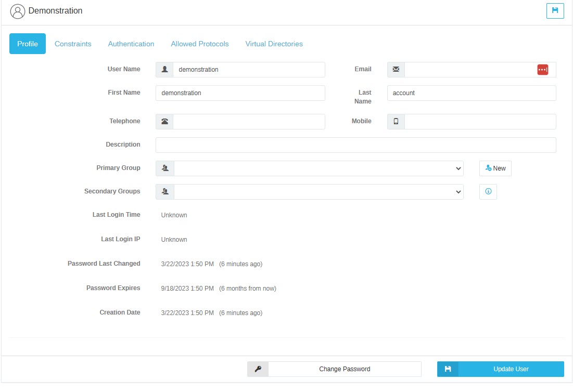Create a New primary group
Image resolution: width=573 pixels, height=392 pixels.
[495, 168]
